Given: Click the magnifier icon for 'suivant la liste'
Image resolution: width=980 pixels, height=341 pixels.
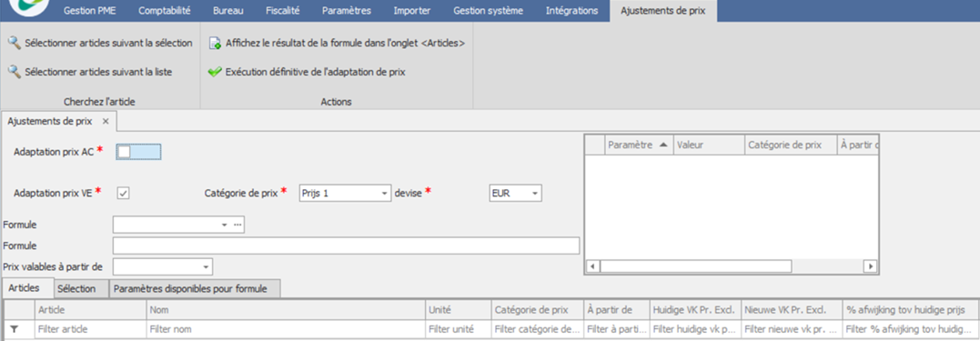Looking at the screenshot, I should coord(14,72).
